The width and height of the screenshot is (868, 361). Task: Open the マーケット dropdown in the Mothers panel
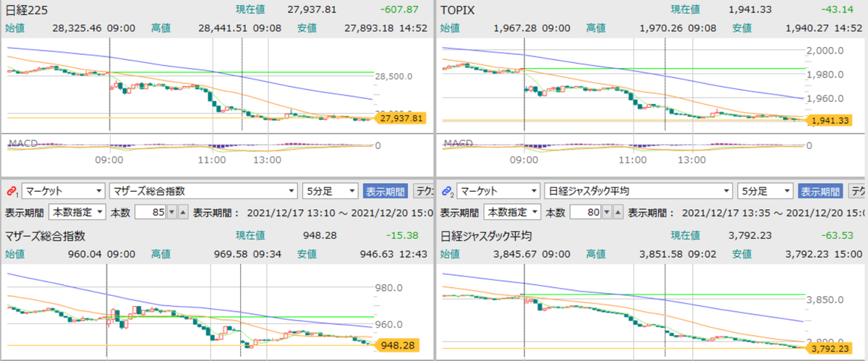[x=63, y=191]
